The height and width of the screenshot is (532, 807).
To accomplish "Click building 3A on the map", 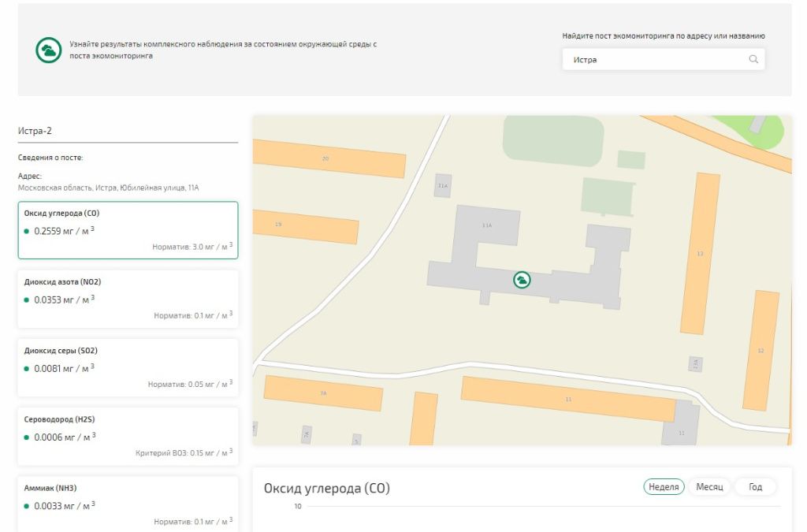I will tap(323, 392).
